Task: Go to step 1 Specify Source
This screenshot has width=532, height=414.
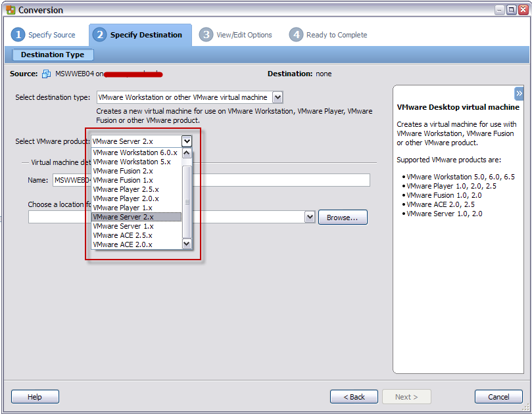Action: [44, 35]
